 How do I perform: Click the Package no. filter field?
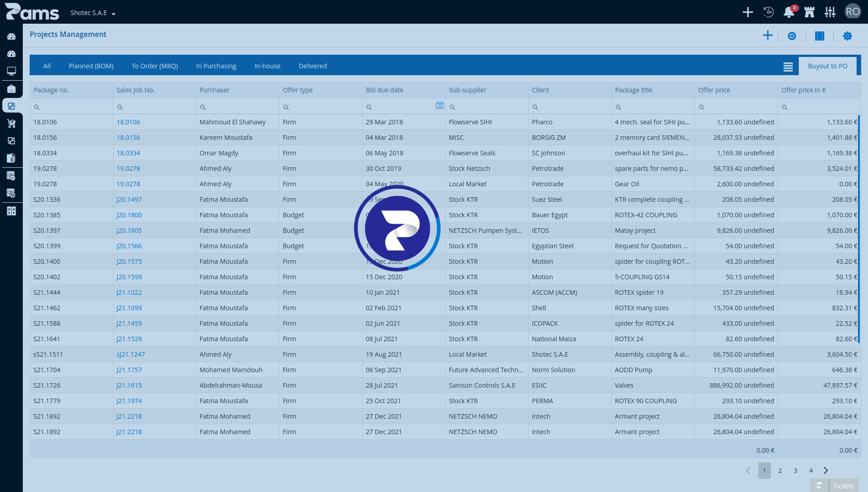click(x=72, y=107)
